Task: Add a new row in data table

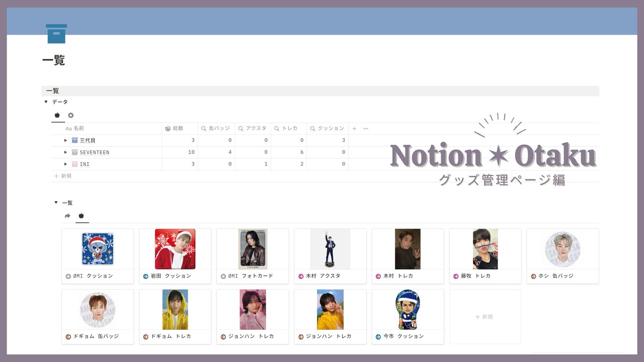Action: coord(63,176)
